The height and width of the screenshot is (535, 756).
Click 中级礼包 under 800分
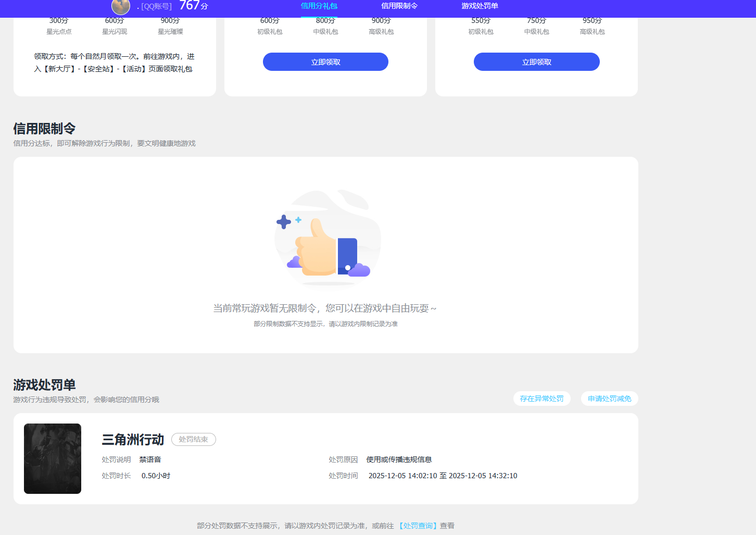(325, 32)
